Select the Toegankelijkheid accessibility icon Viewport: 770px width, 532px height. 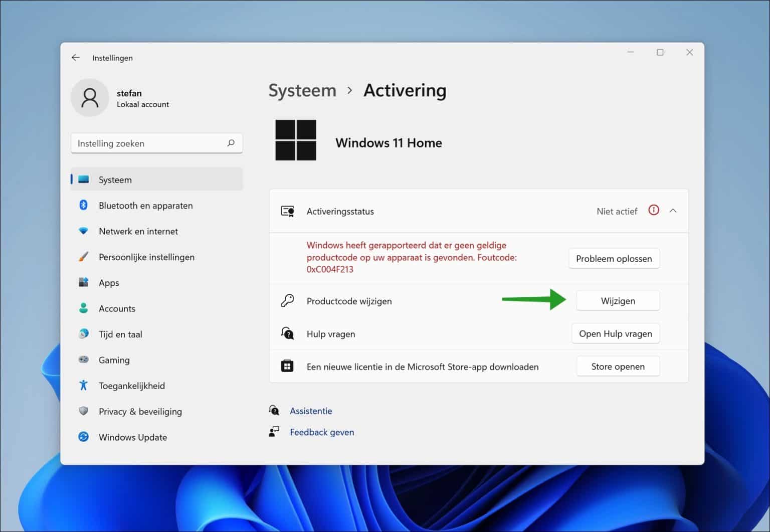point(84,385)
